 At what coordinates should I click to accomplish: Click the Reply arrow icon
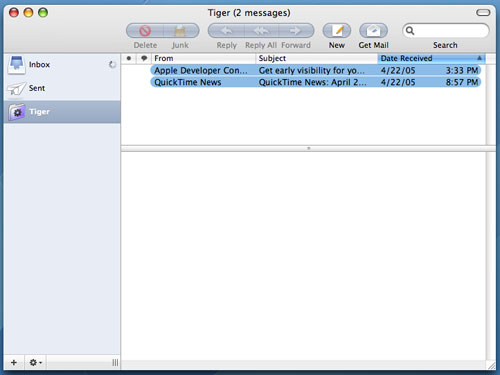click(226, 31)
